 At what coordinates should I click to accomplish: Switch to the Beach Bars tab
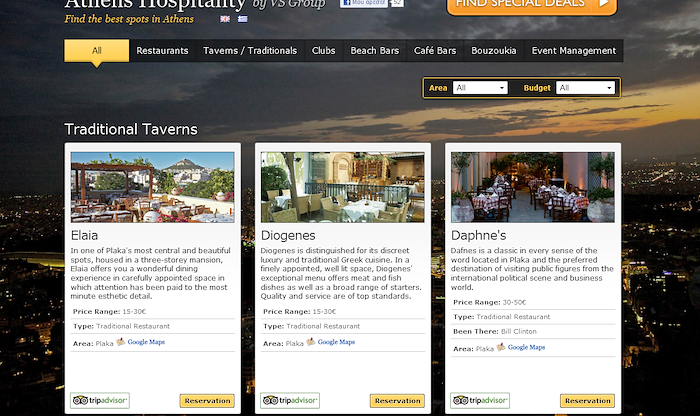pos(375,50)
